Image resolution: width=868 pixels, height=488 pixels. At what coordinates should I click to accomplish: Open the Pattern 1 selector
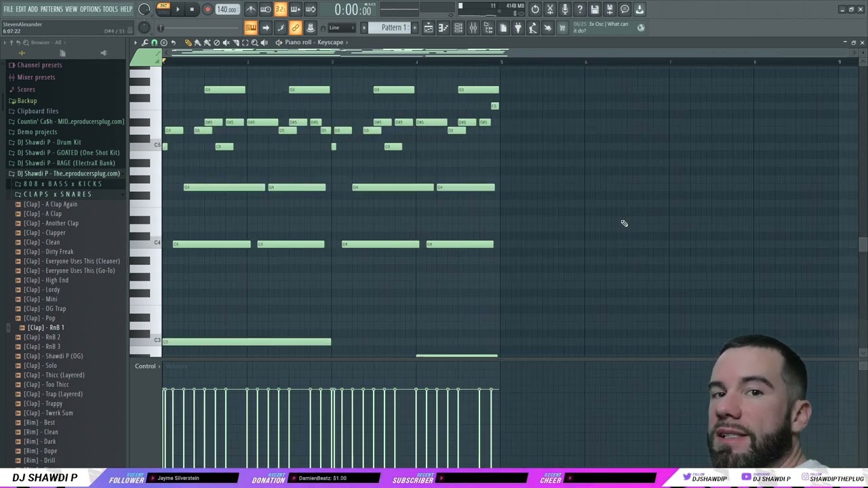[x=393, y=28]
